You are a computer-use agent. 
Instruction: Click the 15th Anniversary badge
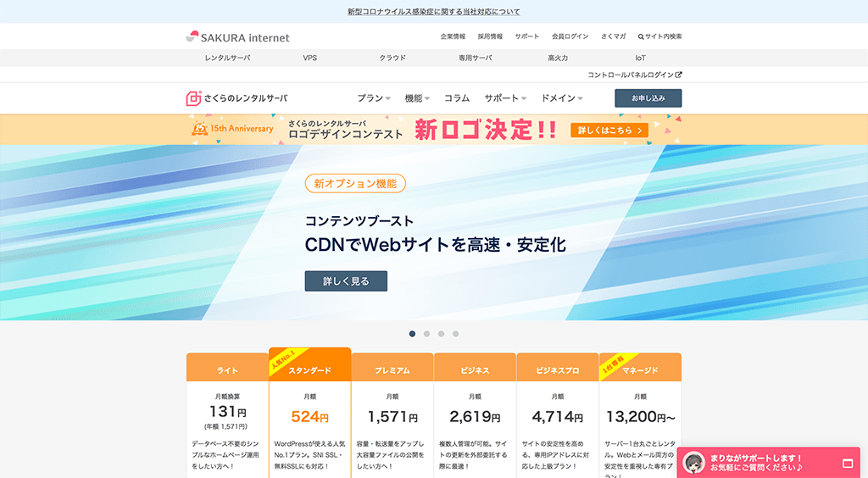pyautogui.click(x=232, y=129)
